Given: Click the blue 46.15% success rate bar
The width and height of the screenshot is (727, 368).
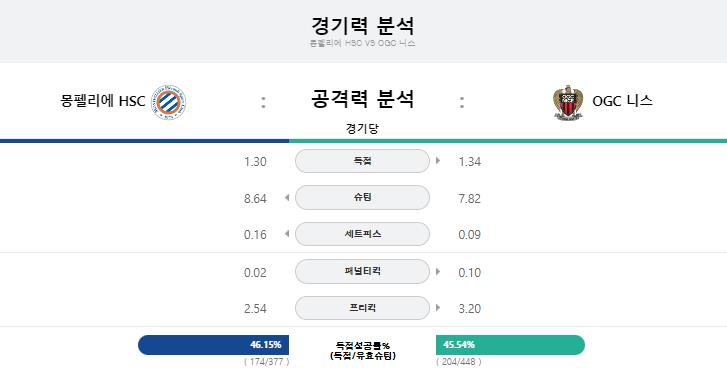Looking at the screenshot, I should (213, 345).
